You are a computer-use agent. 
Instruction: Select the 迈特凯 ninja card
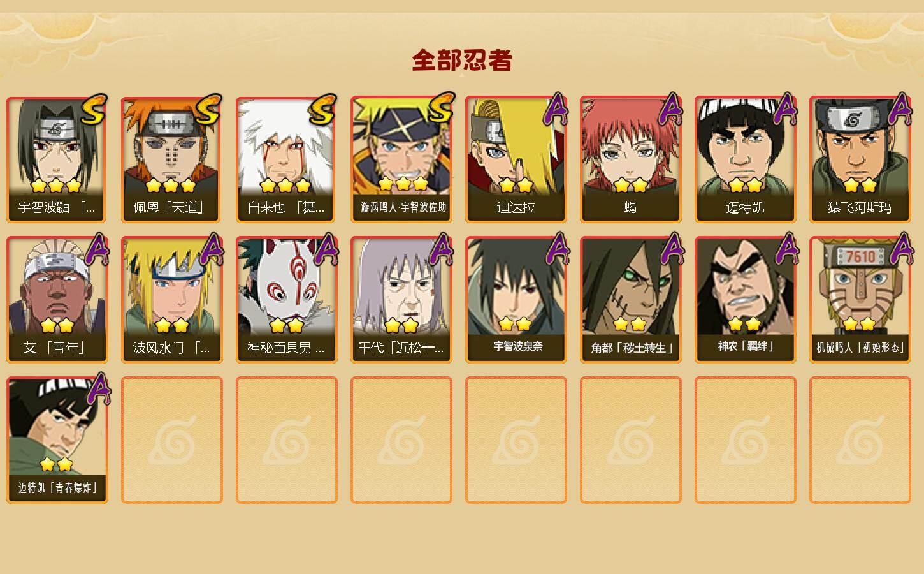[x=745, y=159]
